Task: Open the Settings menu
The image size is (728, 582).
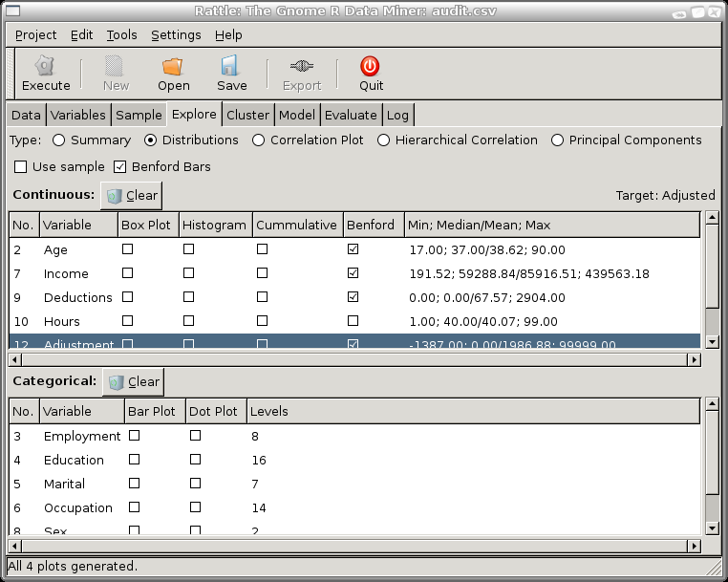Action: coord(176,34)
